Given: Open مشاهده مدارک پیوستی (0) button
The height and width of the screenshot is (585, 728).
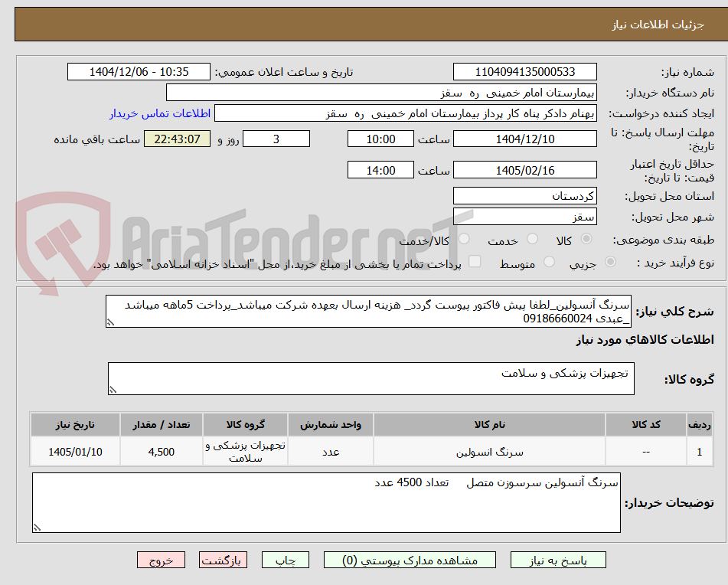Looking at the screenshot, I should tap(410, 560).
